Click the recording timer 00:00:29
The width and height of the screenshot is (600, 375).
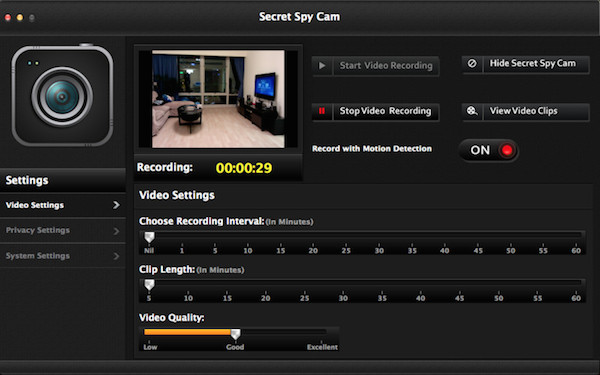(x=244, y=168)
